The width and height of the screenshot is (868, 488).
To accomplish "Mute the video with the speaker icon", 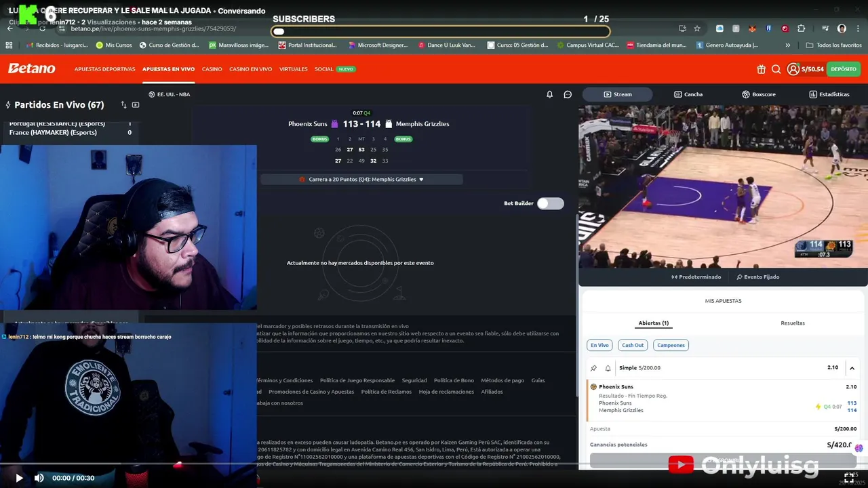I will 39,478.
